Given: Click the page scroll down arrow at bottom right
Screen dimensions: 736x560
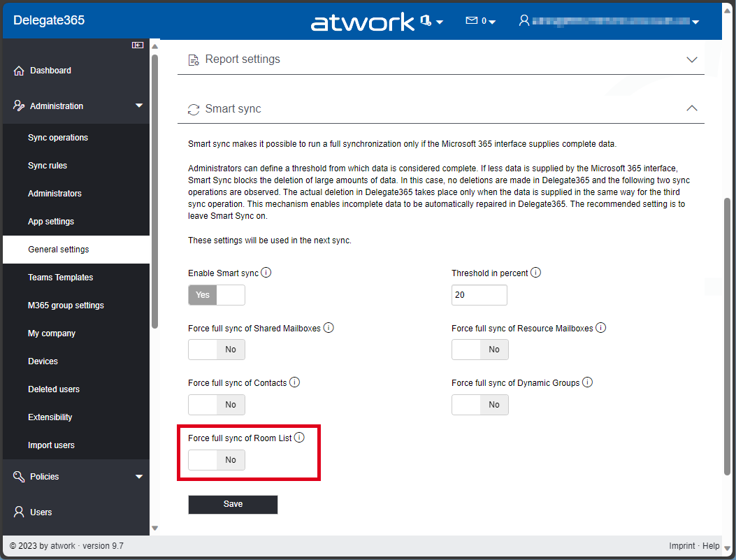Looking at the screenshot, I should click(727, 548).
